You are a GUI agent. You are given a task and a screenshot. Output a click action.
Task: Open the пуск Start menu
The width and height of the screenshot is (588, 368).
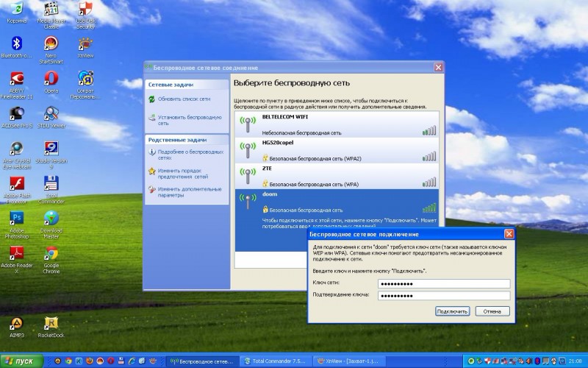(x=22, y=361)
